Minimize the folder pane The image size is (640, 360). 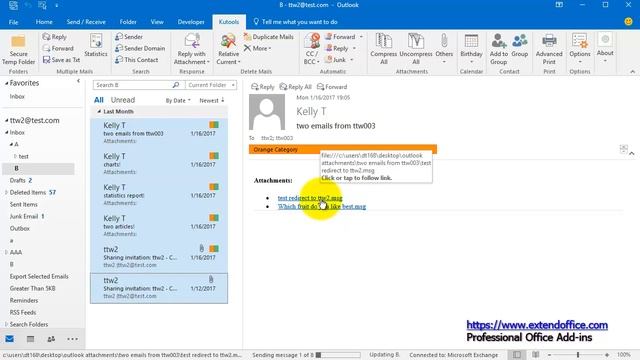78,81
